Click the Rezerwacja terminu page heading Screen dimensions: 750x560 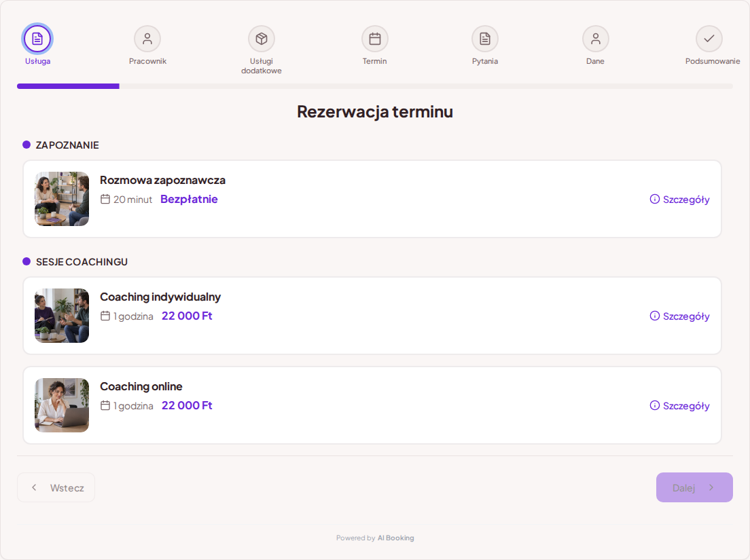(x=375, y=112)
